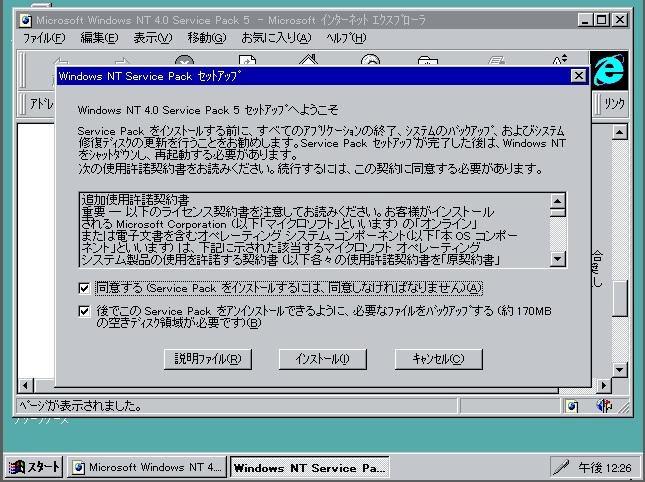Click the リンク links bar label
Image resolution: width=645 pixels, height=482 pixels.
click(x=614, y=104)
